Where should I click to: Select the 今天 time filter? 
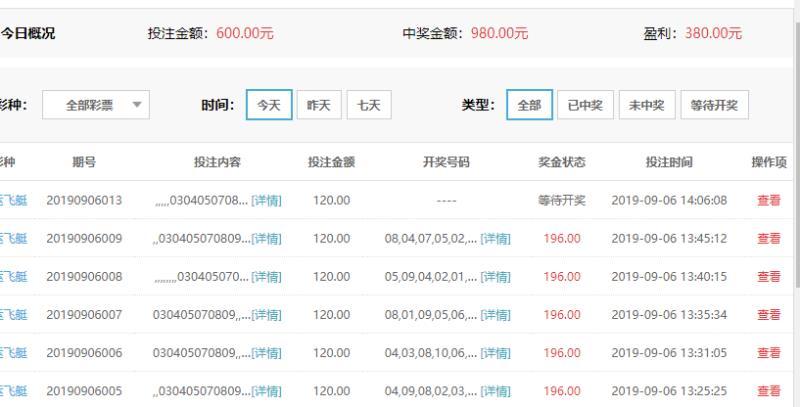[x=269, y=105]
